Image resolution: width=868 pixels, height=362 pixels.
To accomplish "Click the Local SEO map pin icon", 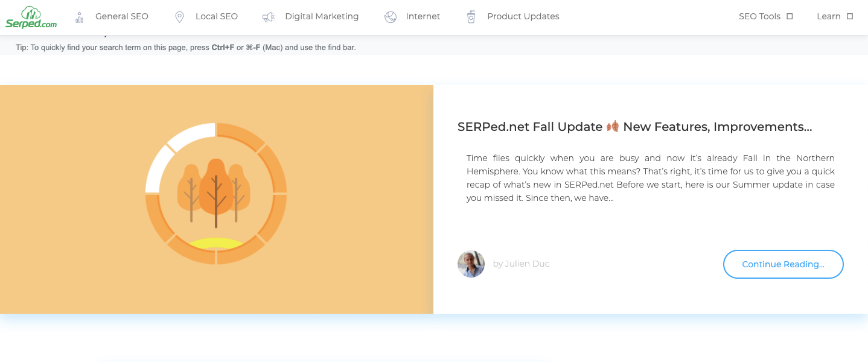I will coord(179,17).
